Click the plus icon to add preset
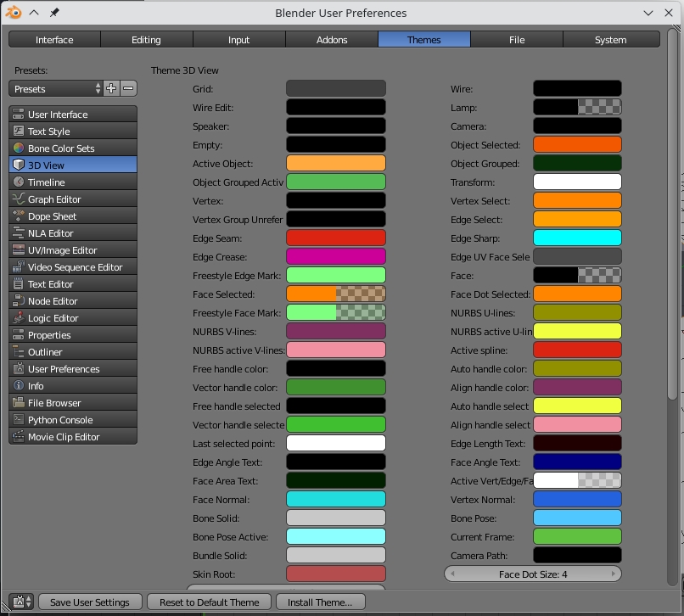 click(x=111, y=89)
